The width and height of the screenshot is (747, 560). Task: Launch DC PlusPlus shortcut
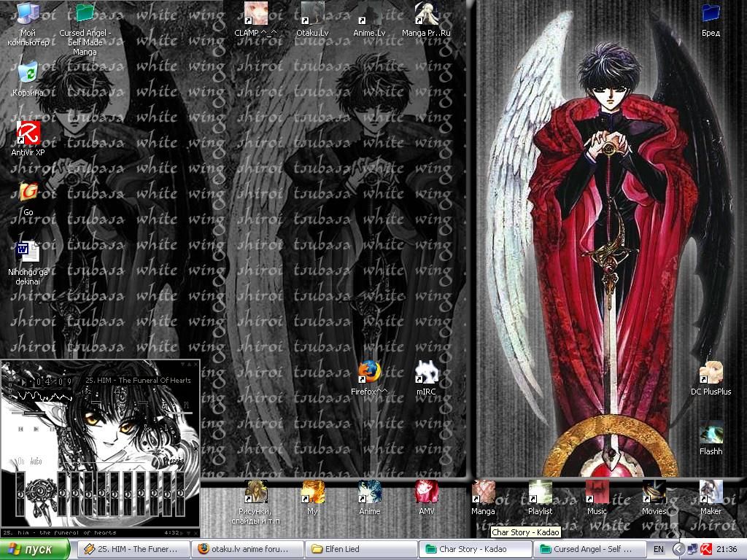(711, 378)
